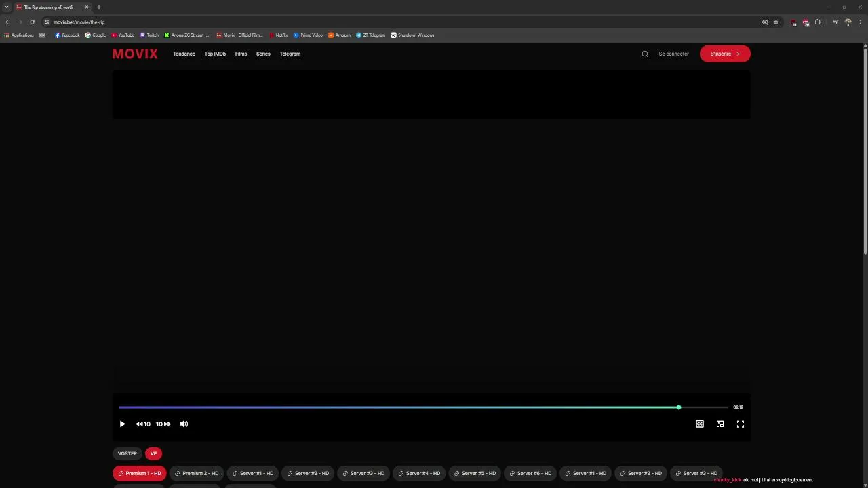
Task: Open the Tendance menu item
Action: (x=184, y=54)
